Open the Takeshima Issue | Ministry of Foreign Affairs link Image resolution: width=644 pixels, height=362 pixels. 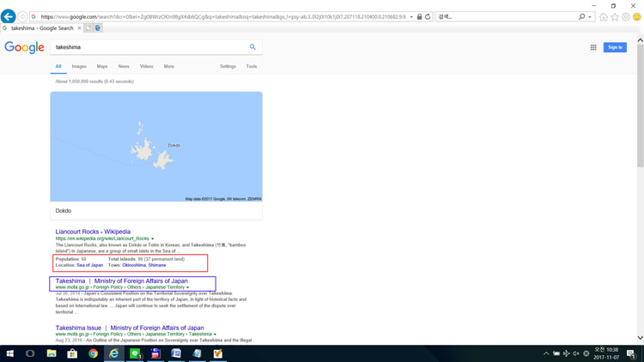[130, 328]
